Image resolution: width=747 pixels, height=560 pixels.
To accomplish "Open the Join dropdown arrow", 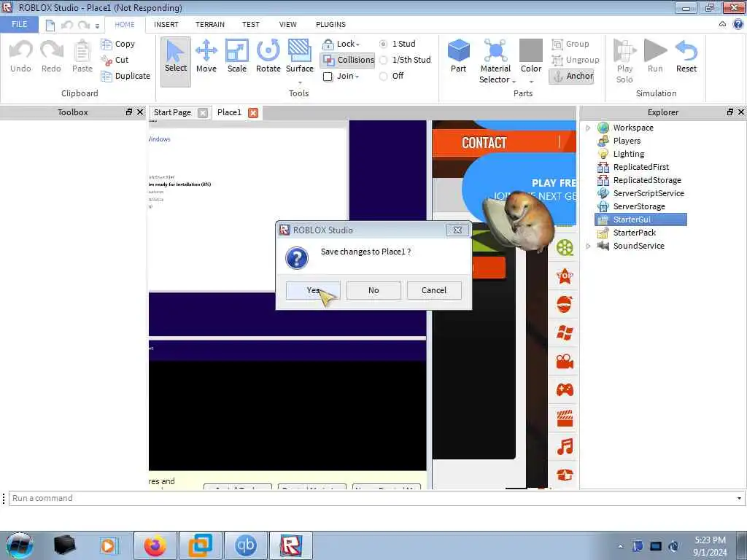I will point(357,77).
